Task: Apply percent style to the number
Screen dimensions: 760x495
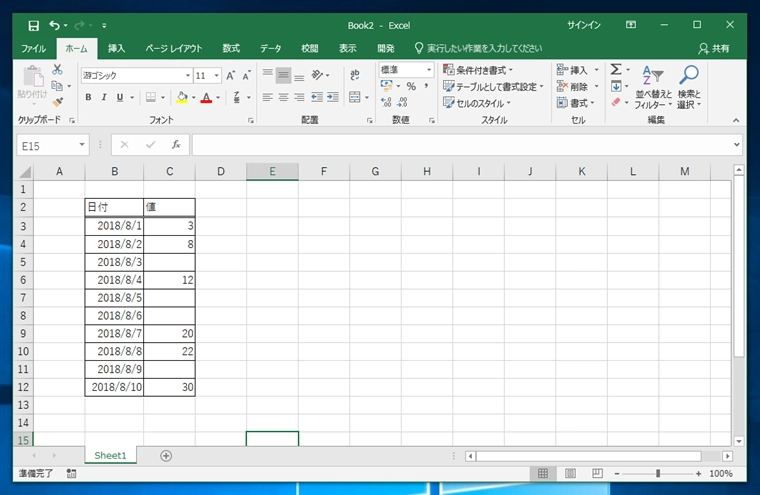Action: pos(411,86)
